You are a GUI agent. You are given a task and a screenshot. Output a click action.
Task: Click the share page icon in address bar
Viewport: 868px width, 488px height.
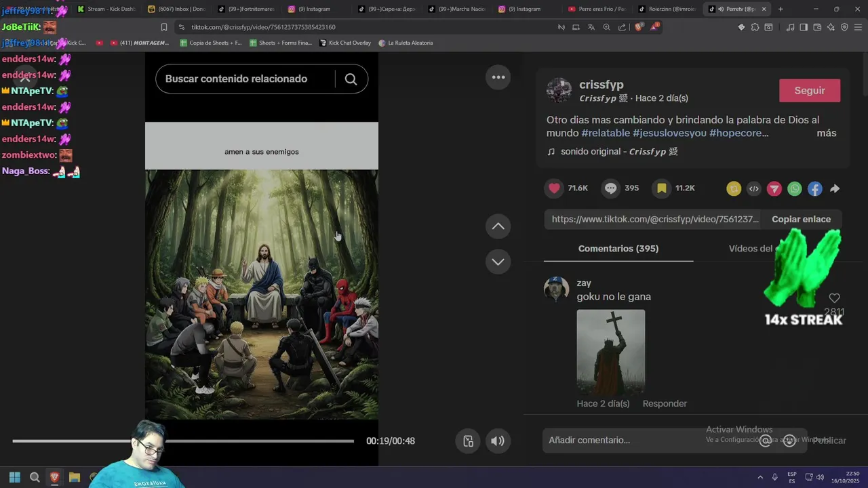[622, 27]
